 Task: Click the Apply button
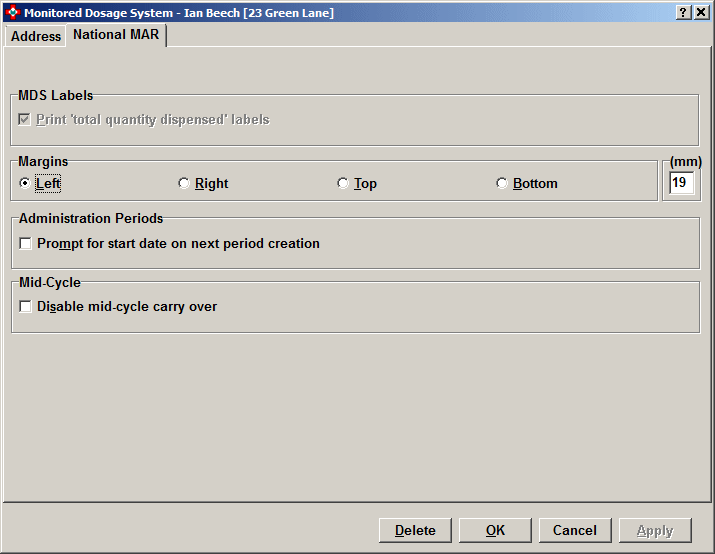click(x=655, y=530)
